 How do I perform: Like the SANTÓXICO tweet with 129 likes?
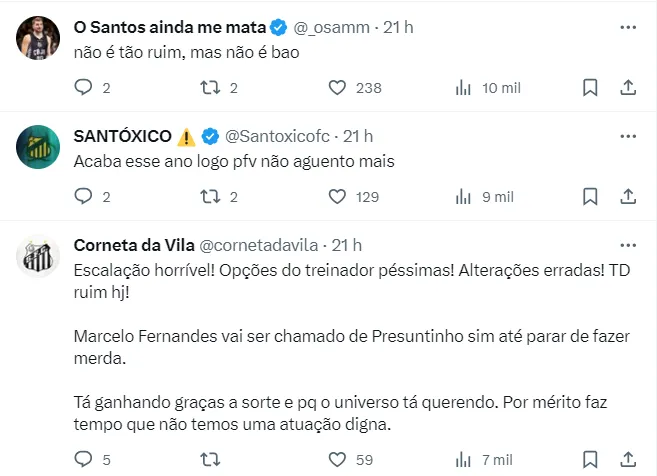click(x=338, y=197)
